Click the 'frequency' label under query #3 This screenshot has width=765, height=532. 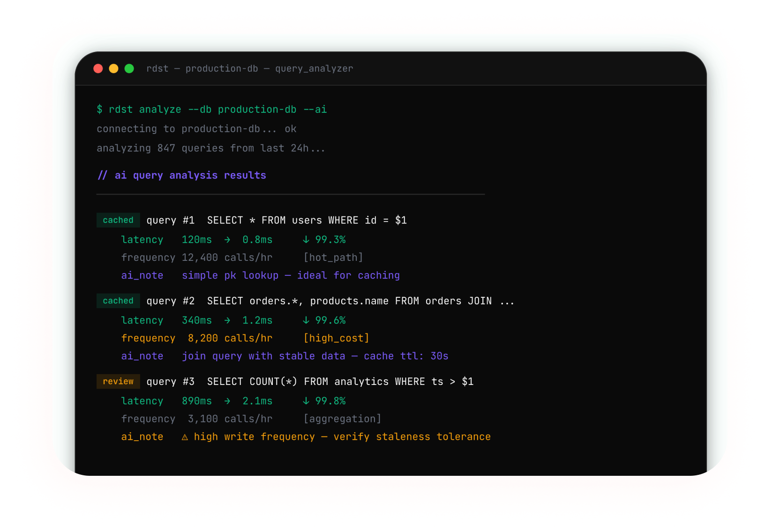coord(148,419)
